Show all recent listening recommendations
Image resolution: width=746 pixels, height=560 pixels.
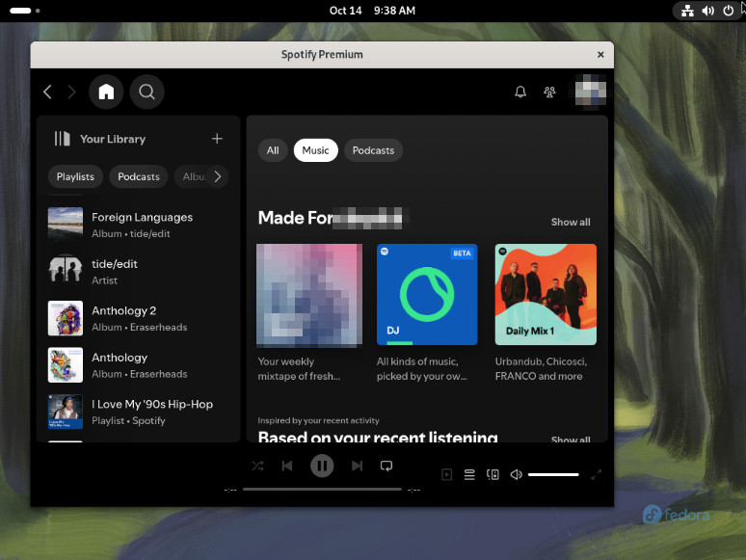coord(571,440)
